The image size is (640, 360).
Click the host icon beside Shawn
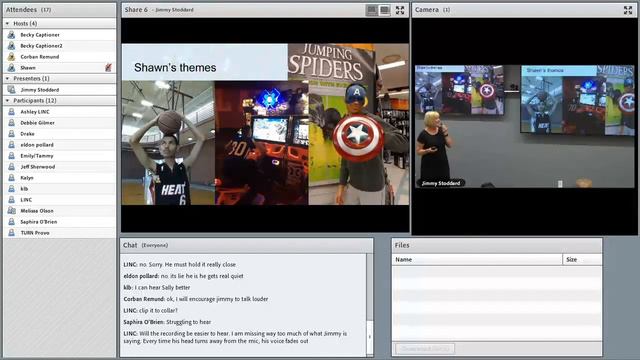click(11, 68)
